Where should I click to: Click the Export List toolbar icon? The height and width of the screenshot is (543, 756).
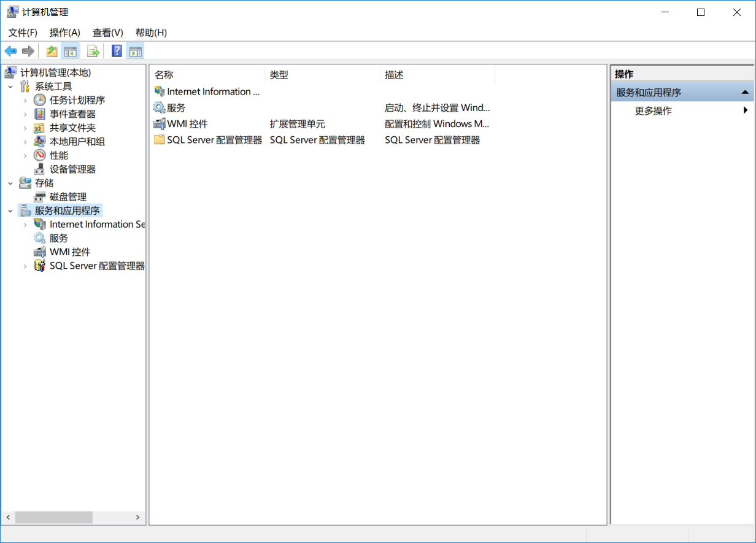(x=93, y=51)
